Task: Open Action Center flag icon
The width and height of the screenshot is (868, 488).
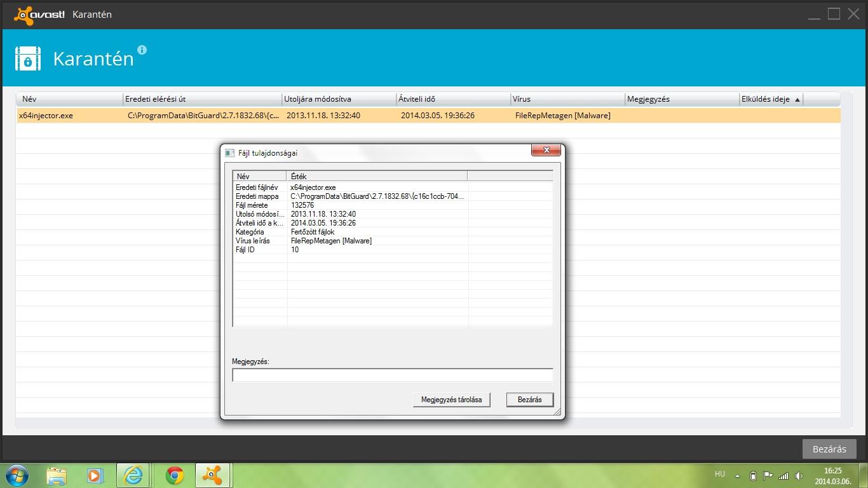Action: click(x=768, y=475)
